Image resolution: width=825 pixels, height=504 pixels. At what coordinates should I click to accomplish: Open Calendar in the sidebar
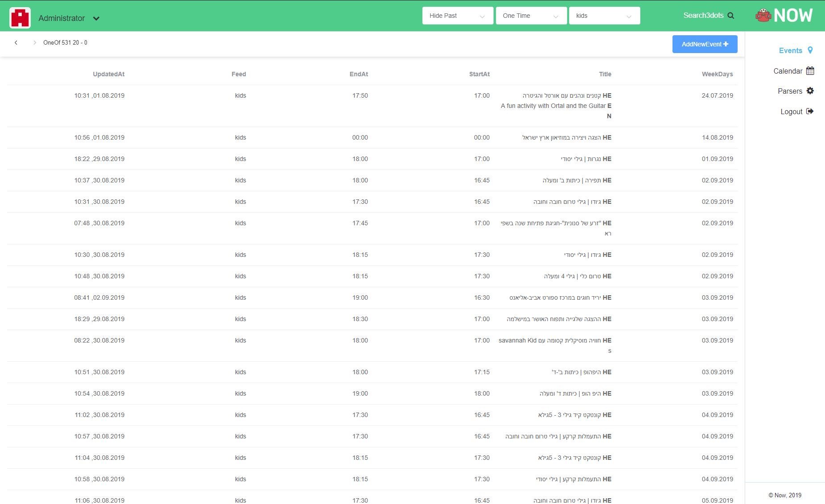[x=788, y=71]
